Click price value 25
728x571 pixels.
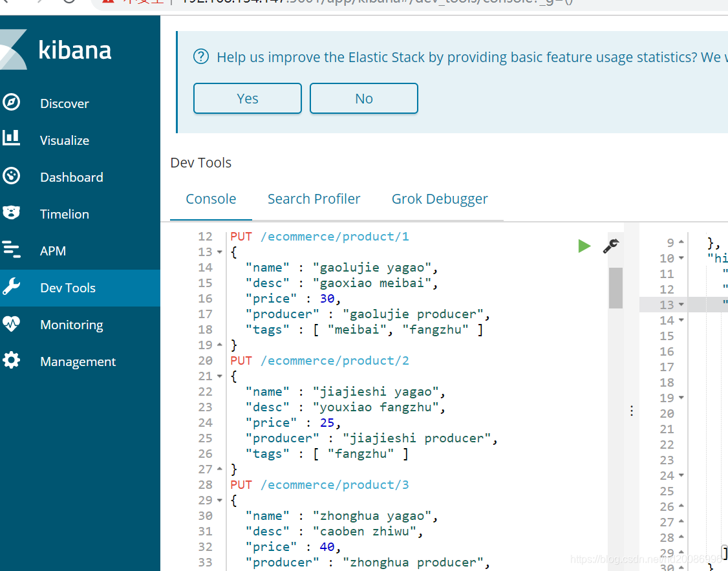[x=327, y=423]
